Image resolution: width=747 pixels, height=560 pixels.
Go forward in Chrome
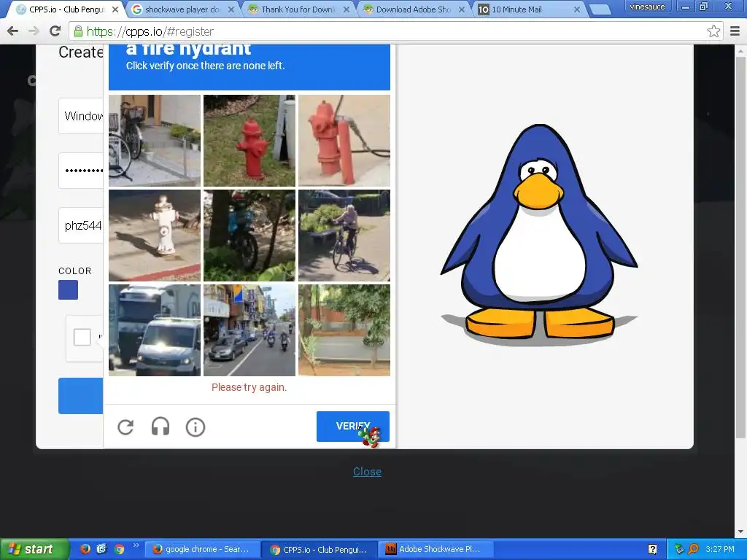34,31
